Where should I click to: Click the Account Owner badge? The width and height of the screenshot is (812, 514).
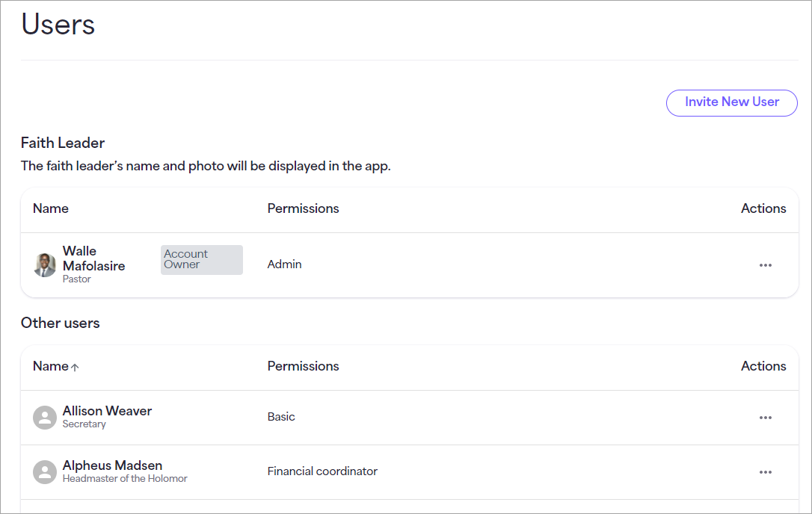201,259
